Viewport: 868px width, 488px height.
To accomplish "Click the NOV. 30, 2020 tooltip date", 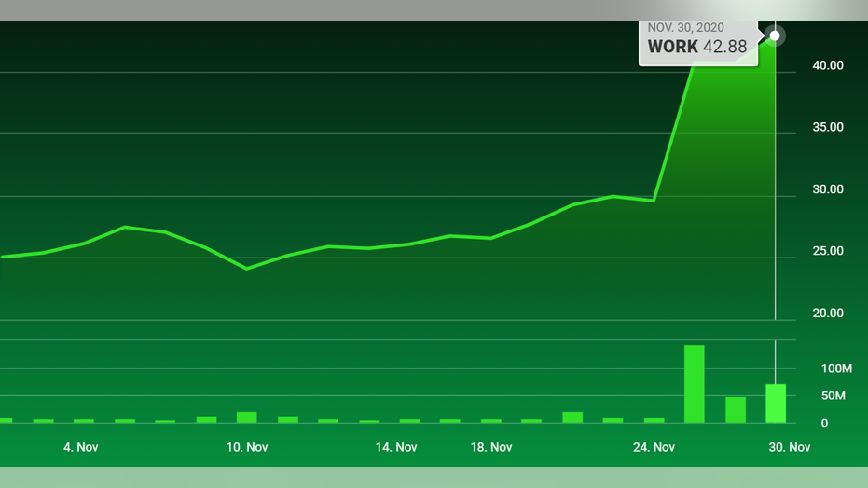I will (686, 28).
